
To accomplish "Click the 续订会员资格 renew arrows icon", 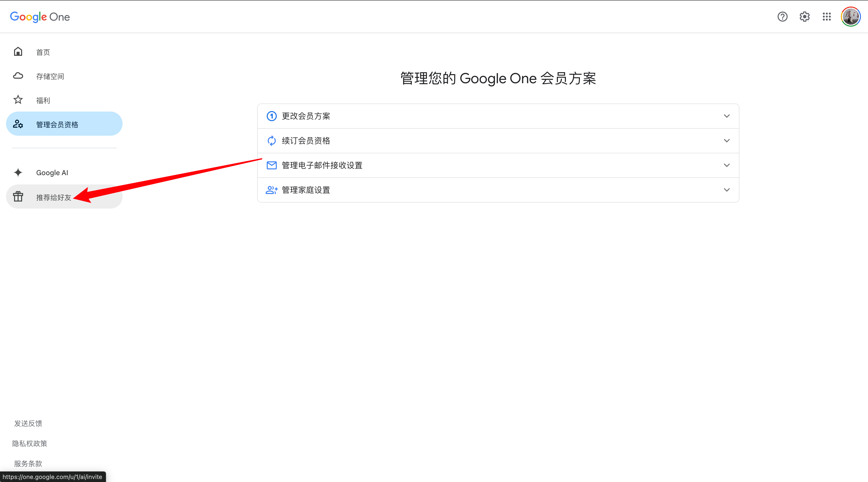I will point(272,140).
